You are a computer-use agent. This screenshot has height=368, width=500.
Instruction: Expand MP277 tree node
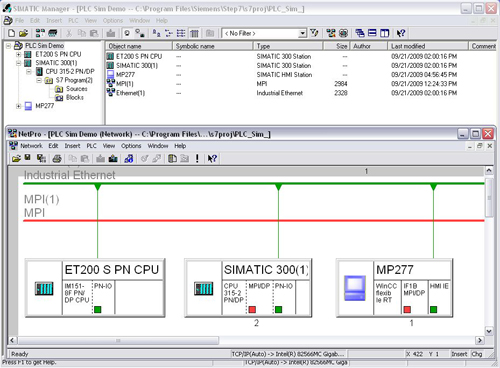click(19, 106)
